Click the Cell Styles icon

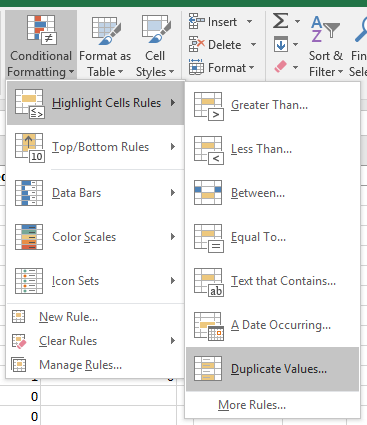point(156,30)
